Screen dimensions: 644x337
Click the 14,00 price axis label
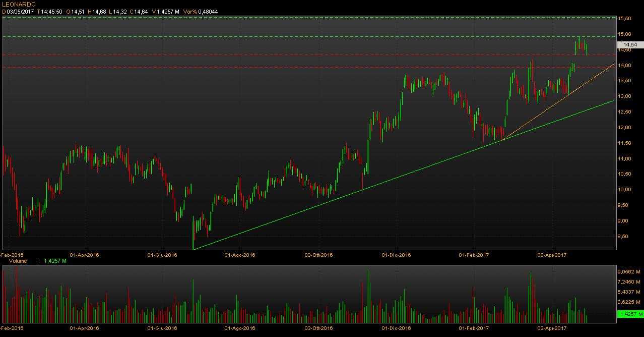pyautogui.click(x=625, y=66)
